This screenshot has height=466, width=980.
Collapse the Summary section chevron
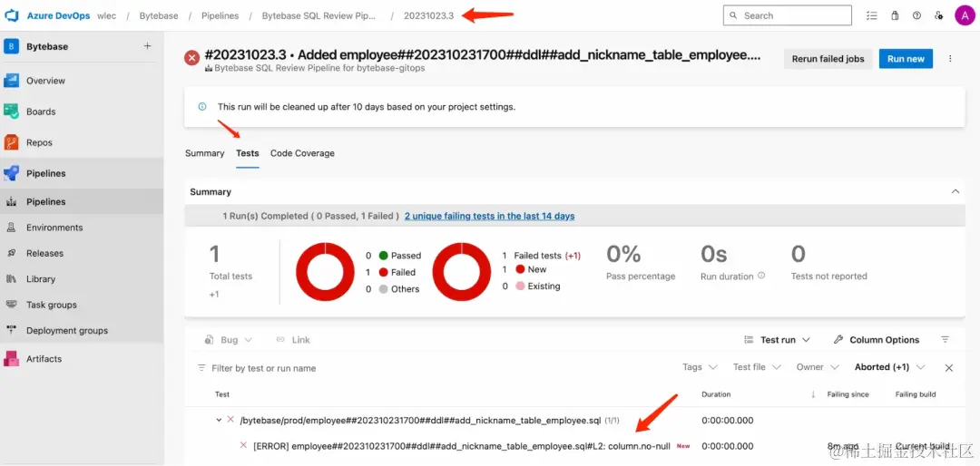pos(955,192)
